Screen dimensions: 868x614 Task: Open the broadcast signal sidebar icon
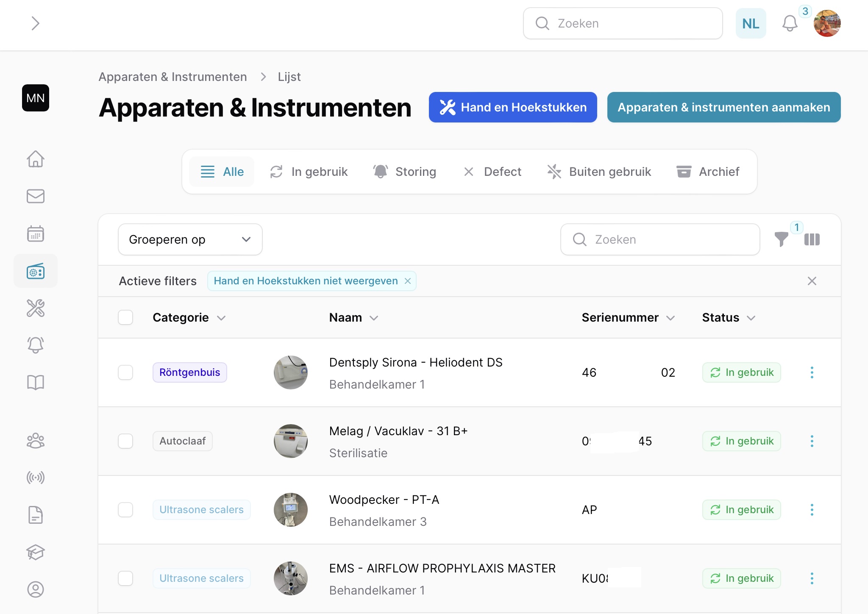pyautogui.click(x=36, y=478)
